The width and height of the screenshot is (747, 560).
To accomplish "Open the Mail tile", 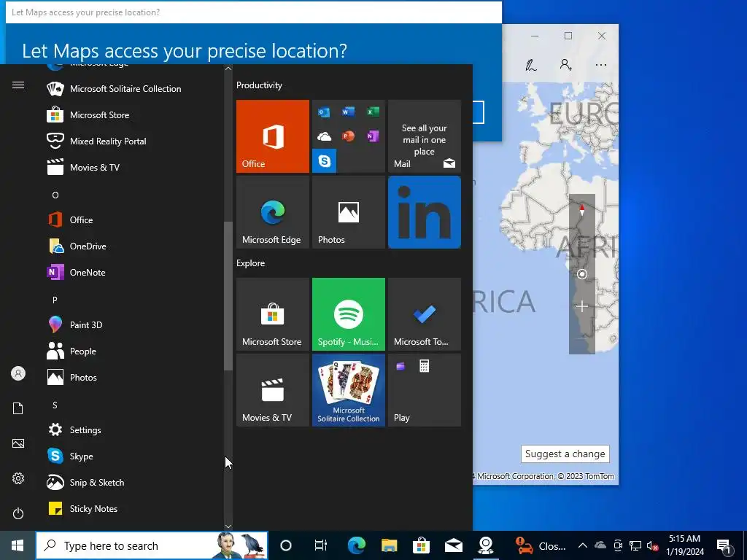I will click(425, 136).
